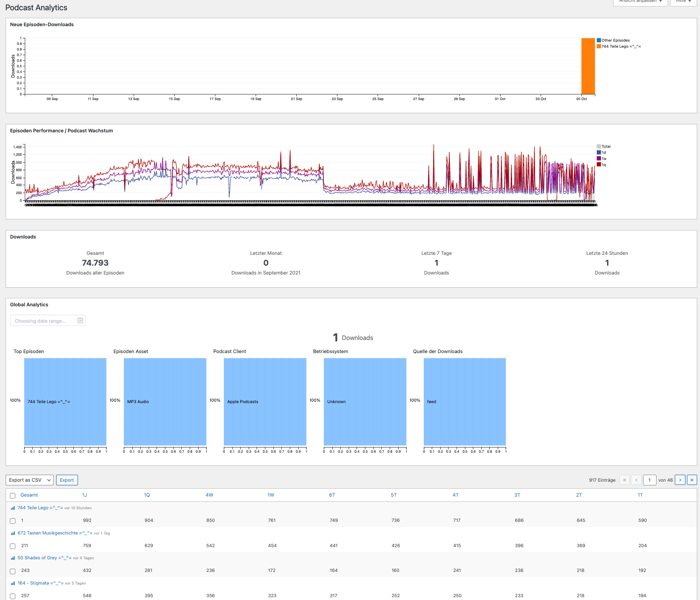The image size is (700, 600).
Task: Click the blue Other Episodes legend swatch
Action: pos(599,40)
